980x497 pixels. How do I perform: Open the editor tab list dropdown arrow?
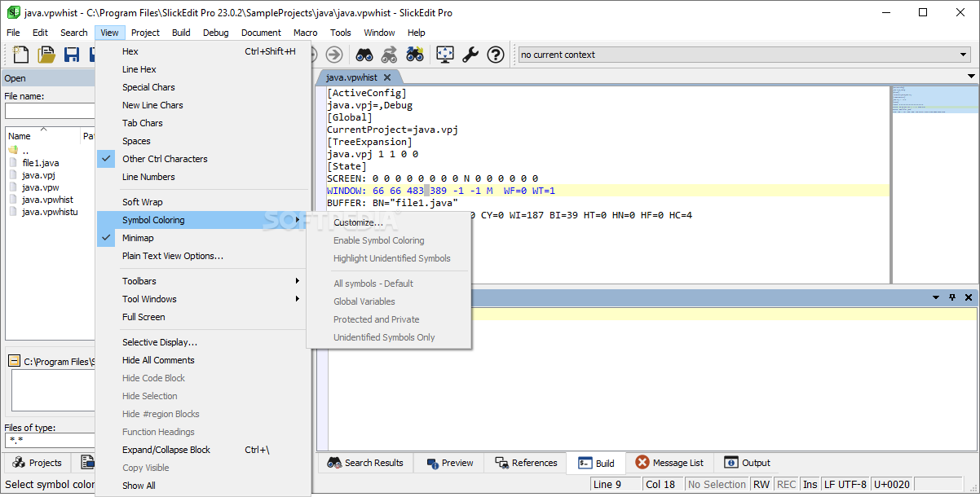pos(971,76)
